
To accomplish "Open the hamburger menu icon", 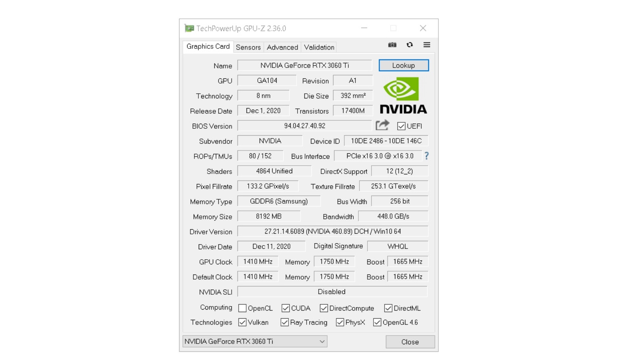I will [427, 45].
